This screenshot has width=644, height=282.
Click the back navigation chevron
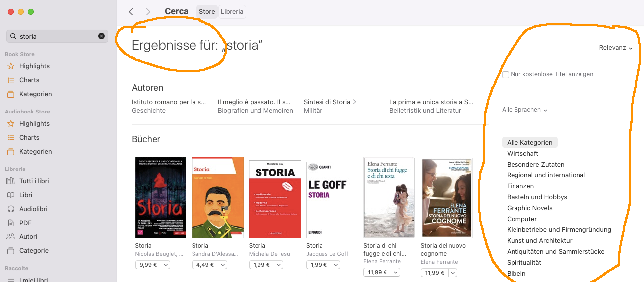(x=131, y=12)
